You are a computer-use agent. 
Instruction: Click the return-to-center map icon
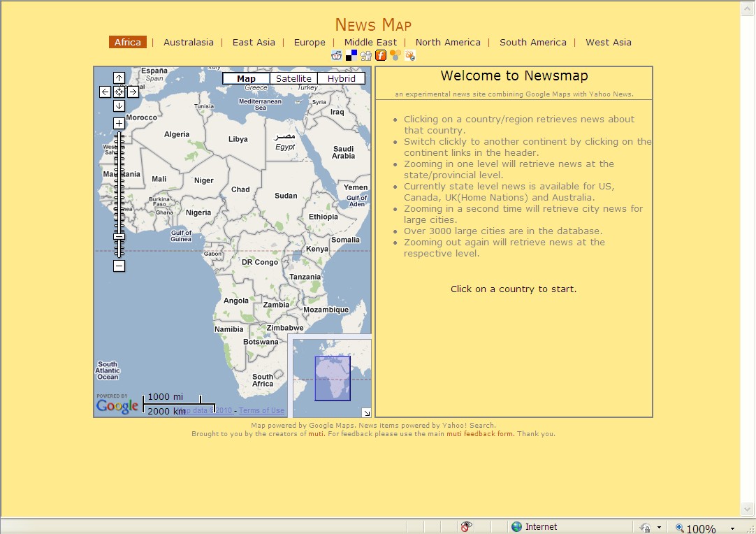[119, 92]
